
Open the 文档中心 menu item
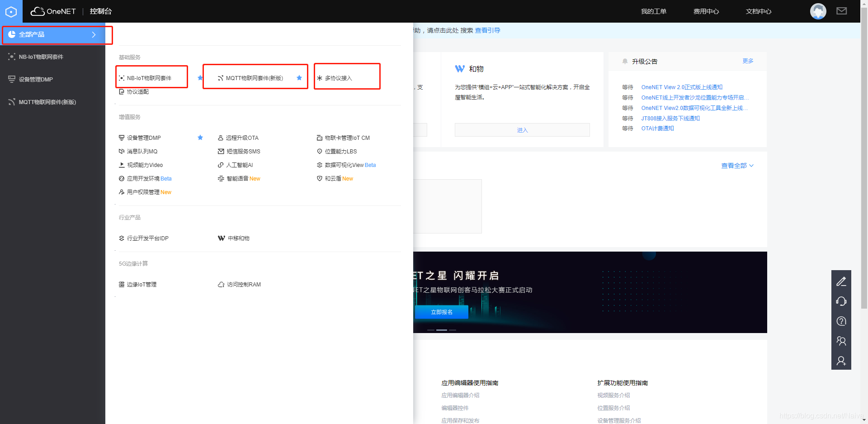point(758,11)
